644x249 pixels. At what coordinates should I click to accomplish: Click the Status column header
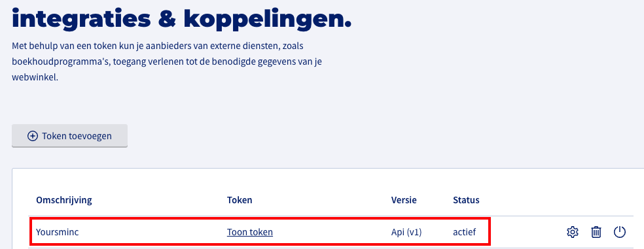point(466,200)
